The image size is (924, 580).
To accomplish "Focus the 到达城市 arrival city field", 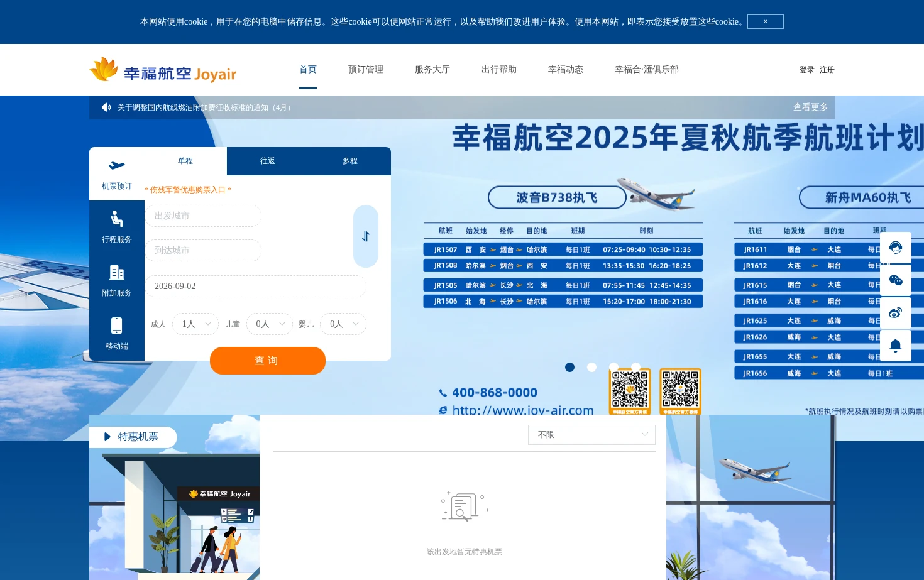I will [x=203, y=250].
